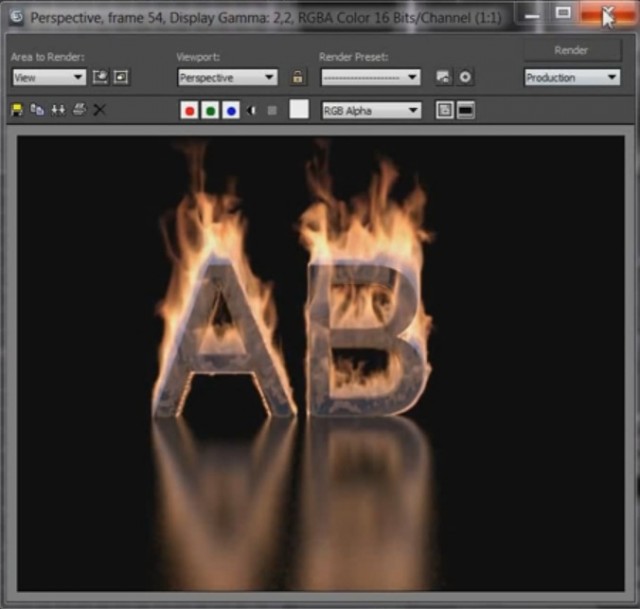Toggle the red channel display
The width and height of the screenshot is (640, 609).
(189, 111)
